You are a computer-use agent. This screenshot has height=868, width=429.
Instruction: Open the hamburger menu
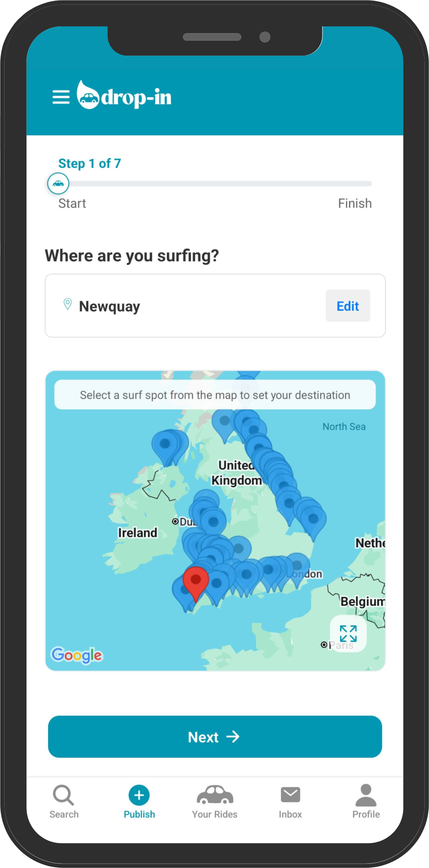61,97
